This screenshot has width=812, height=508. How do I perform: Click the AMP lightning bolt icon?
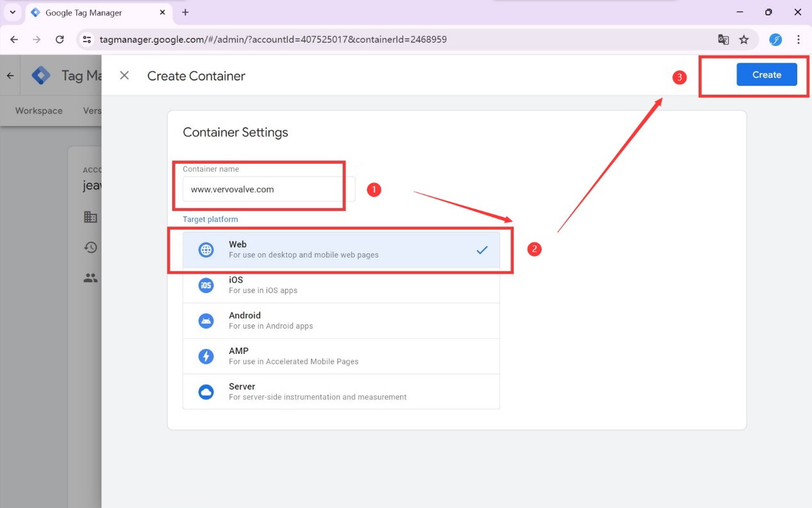[206, 356]
